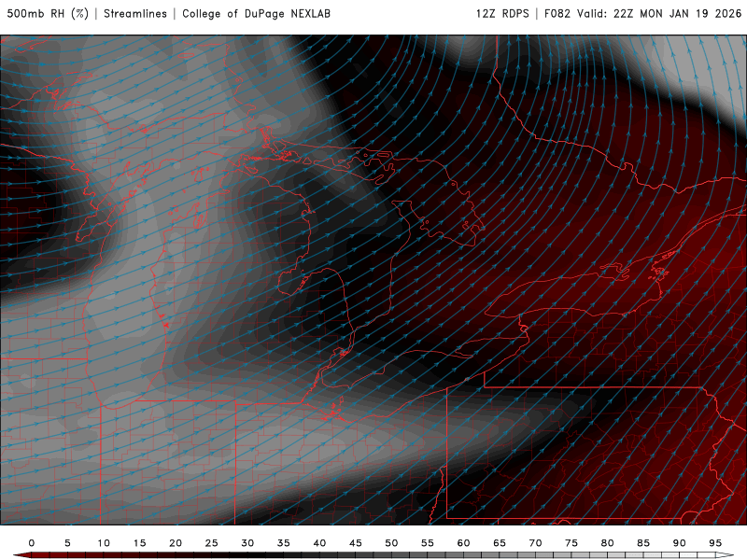Click the "50" label on the color scale
The height and width of the screenshot is (560, 747).
391,543
